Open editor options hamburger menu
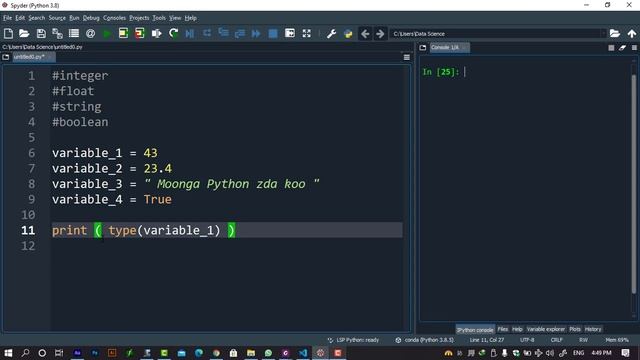Viewport: 640px width, 360px height. [x=407, y=58]
